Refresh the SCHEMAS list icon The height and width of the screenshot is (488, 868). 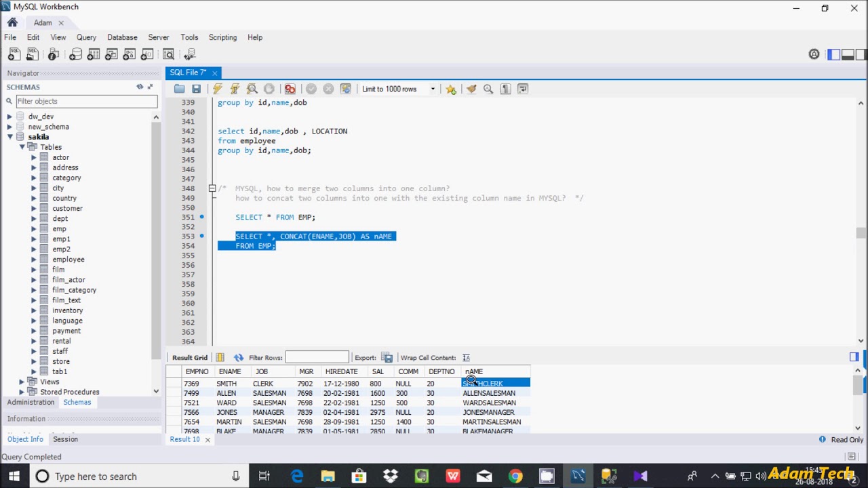[x=140, y=87]
